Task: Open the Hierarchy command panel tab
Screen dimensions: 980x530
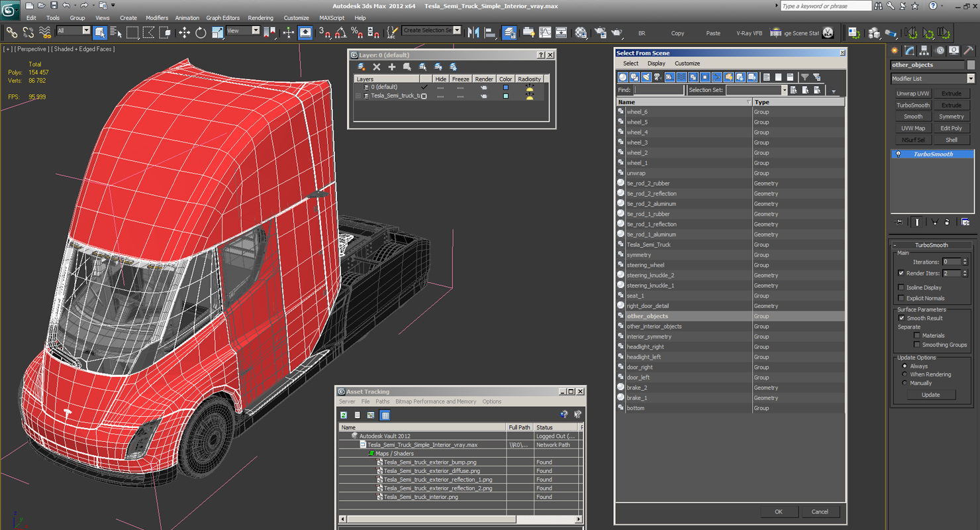Action: (924, 50)
